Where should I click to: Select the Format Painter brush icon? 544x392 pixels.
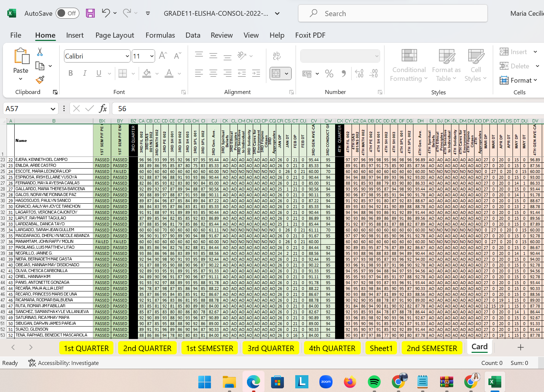pyautogui.click(x=40, y=80)
